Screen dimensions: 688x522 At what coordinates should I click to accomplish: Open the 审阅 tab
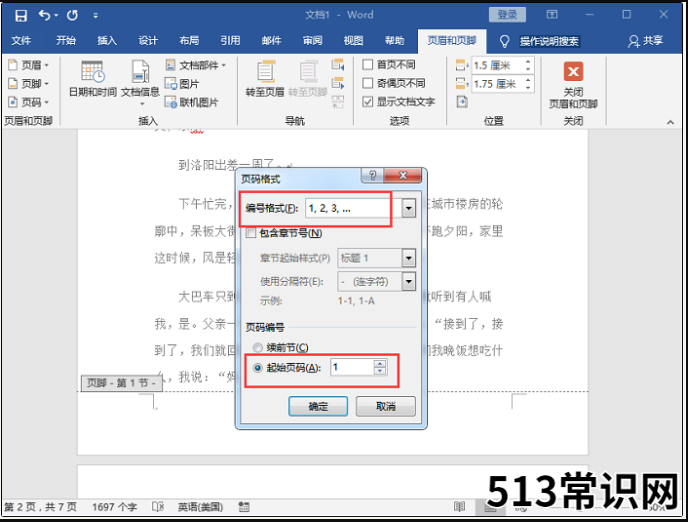click(313, 41)
